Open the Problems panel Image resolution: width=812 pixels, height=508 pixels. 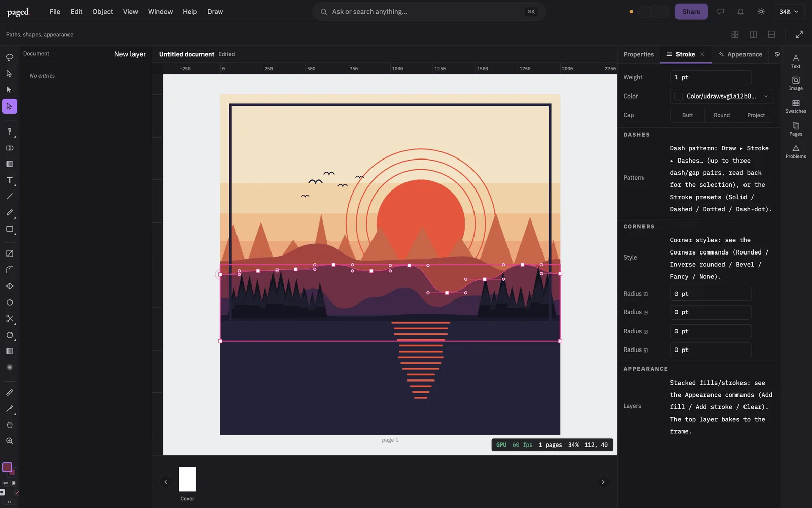[796, 151]
